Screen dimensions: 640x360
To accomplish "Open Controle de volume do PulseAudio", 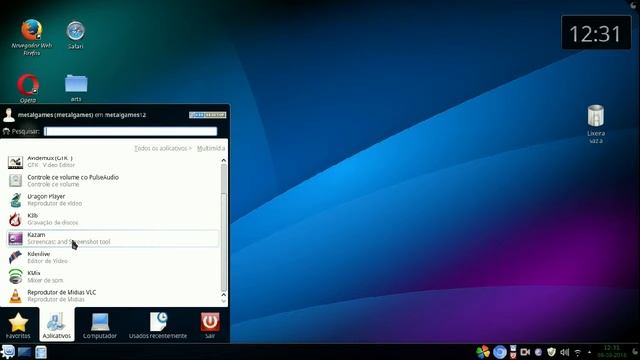I will (113, 180).
